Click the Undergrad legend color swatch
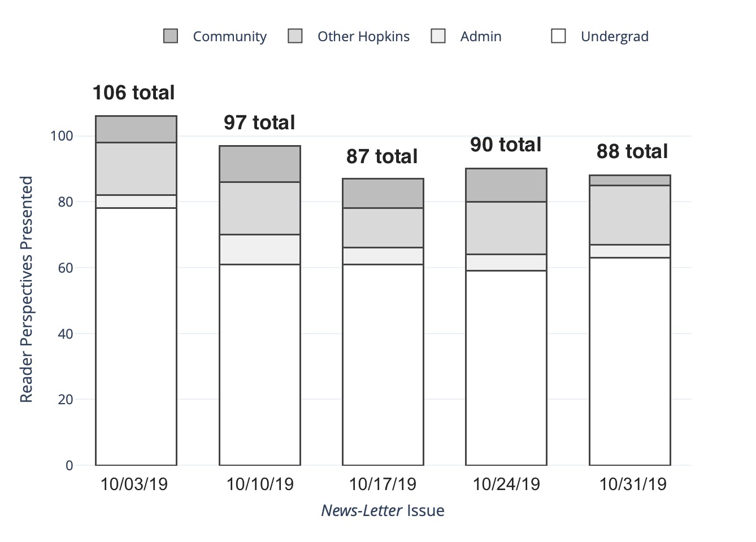Viewport: 756px width, 542px height. [559, 36]
